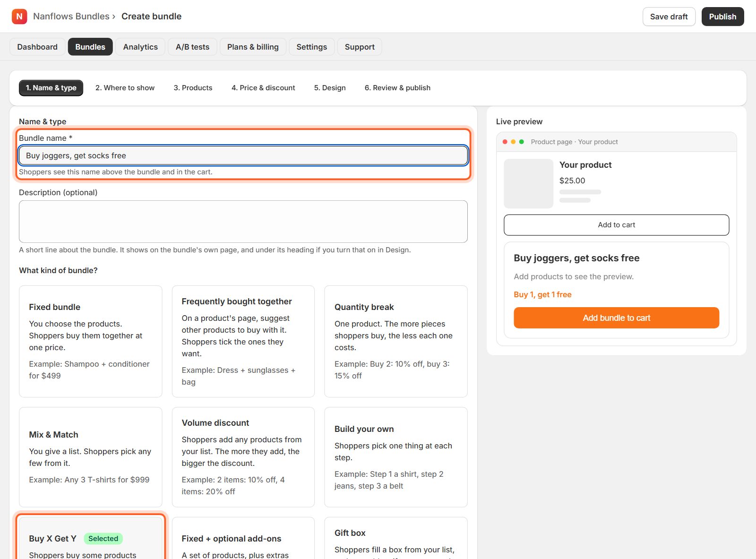Click the 'Buy 1, get 1 free' text
The width and height of the screenshot is (756, 559).
coord(542,294)
